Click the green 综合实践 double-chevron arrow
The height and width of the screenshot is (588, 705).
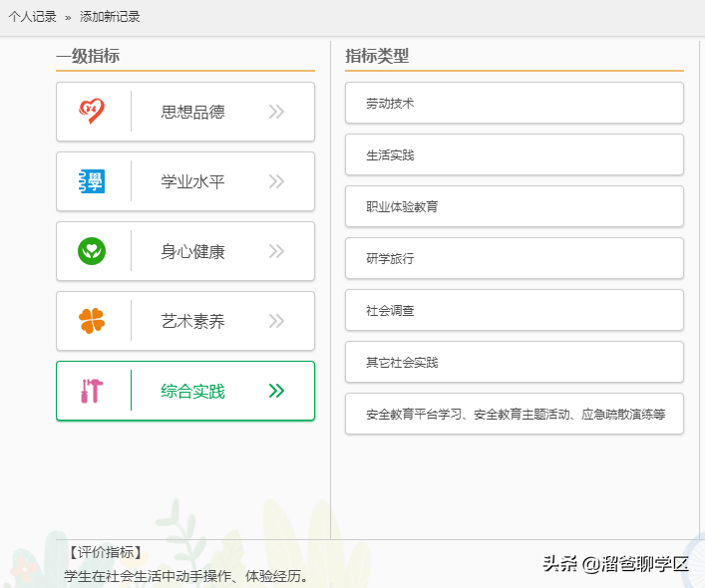pyautogui.click(x=276, y=391)
